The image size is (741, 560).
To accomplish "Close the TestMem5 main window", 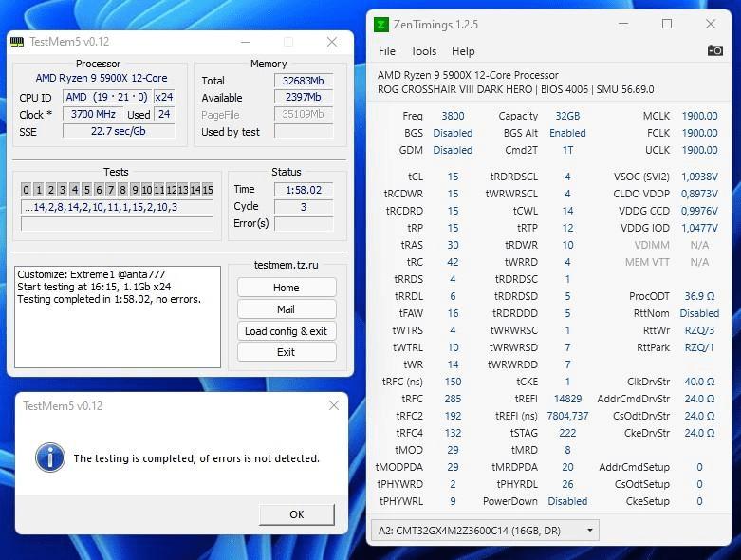I will point(332,42).
